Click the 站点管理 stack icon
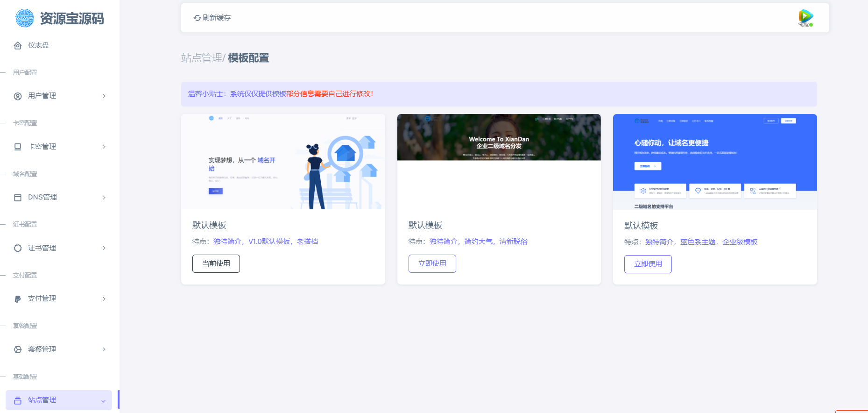This screenshot has width=868, height=413. coord(18,400)
